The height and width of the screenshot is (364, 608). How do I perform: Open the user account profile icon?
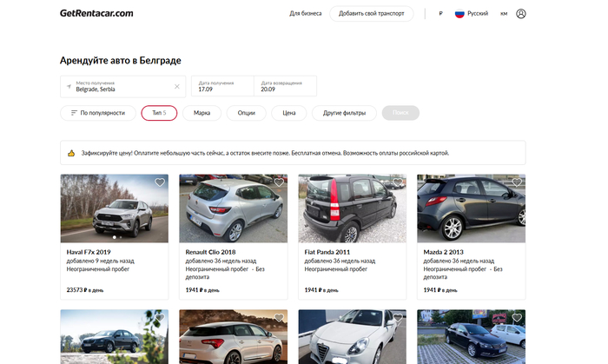click(521, 14)
